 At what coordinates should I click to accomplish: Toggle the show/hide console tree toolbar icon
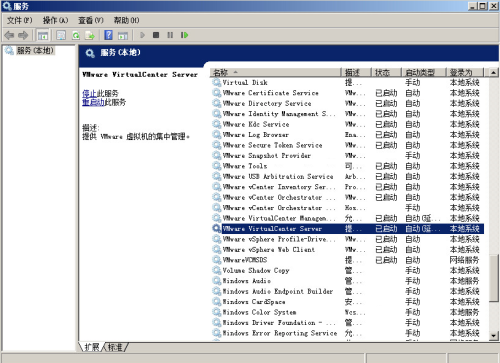[x=43, y=35]
